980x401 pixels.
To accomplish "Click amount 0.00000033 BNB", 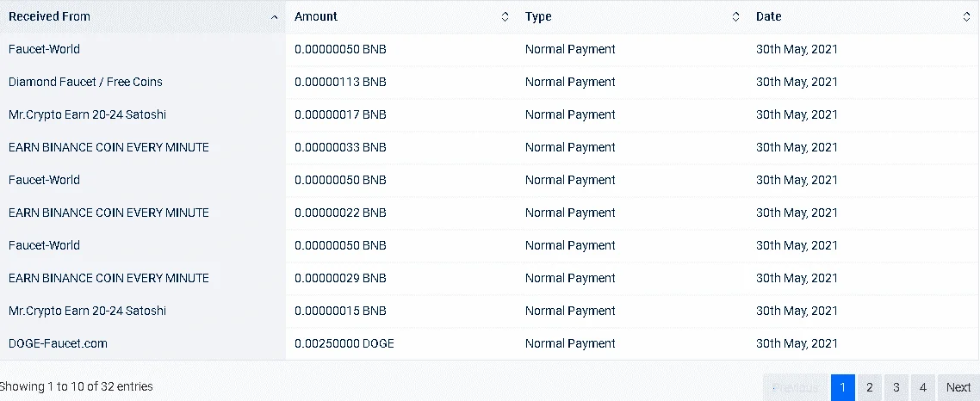I will [341, 147].
